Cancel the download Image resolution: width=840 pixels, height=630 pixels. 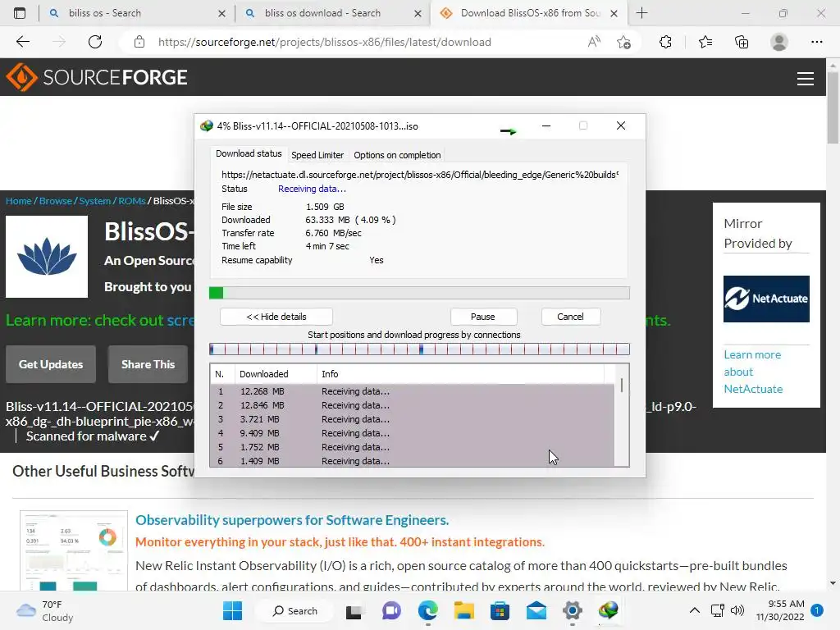point(571,317)
